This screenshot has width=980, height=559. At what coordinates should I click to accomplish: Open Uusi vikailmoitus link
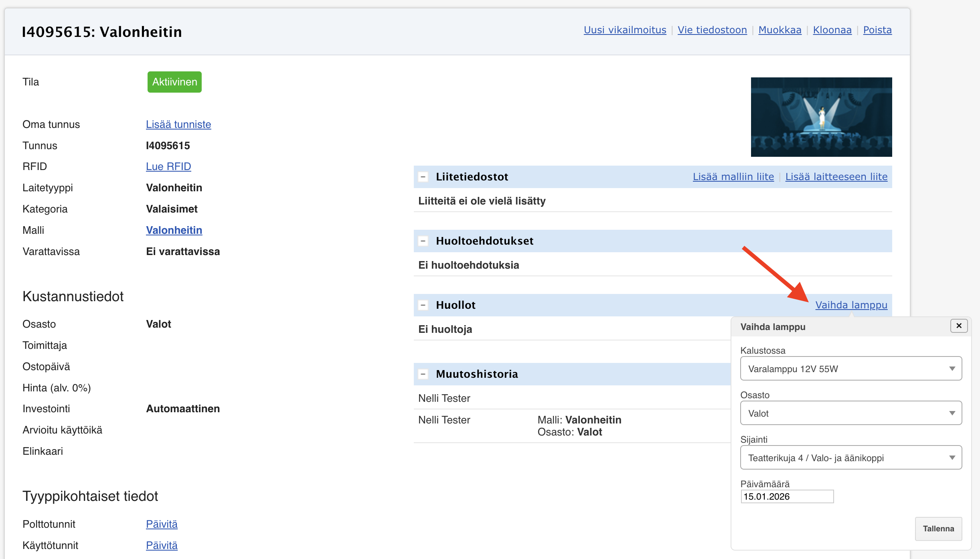click(x=625, y=30)
